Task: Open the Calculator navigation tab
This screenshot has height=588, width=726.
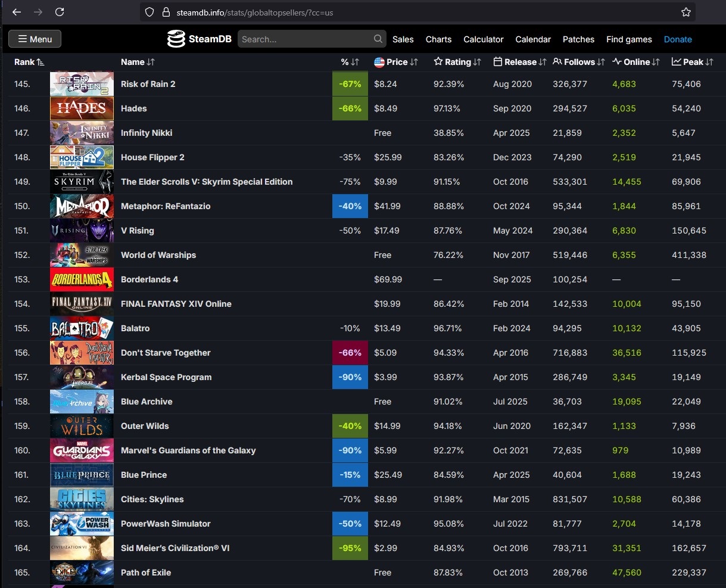Action: (x=484, y=39)
